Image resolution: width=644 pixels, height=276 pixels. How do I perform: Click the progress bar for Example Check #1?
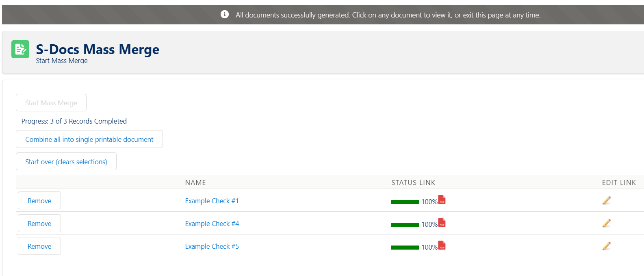coord(405,202)
